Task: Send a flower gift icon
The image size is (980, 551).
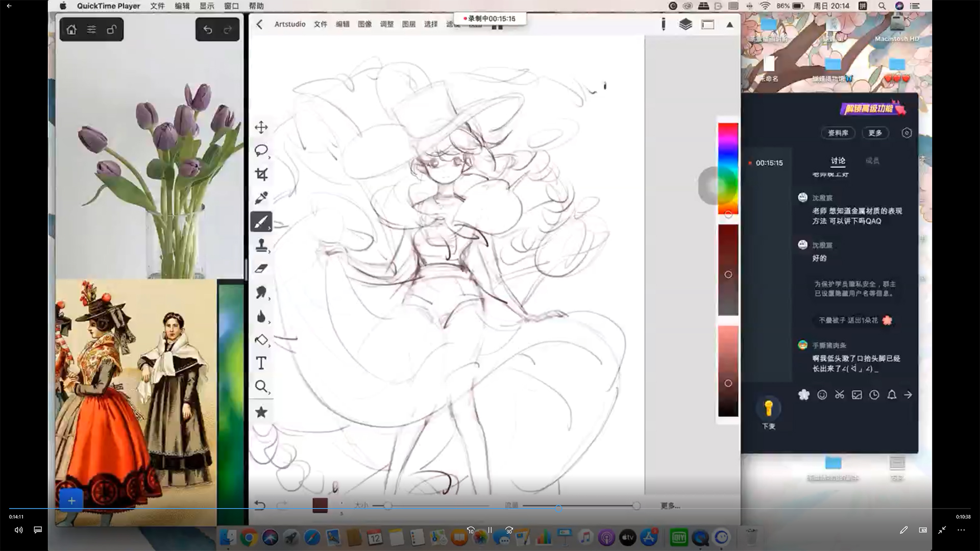Action: point(804,395)
